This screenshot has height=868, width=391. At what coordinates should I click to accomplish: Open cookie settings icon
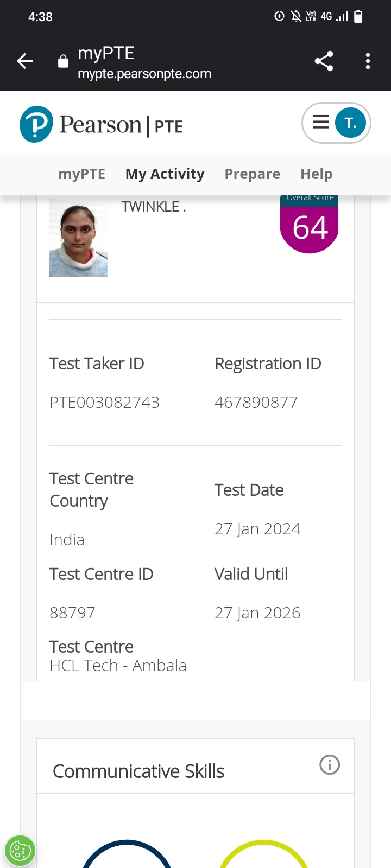pyautogui.click(x=20, y=850)
